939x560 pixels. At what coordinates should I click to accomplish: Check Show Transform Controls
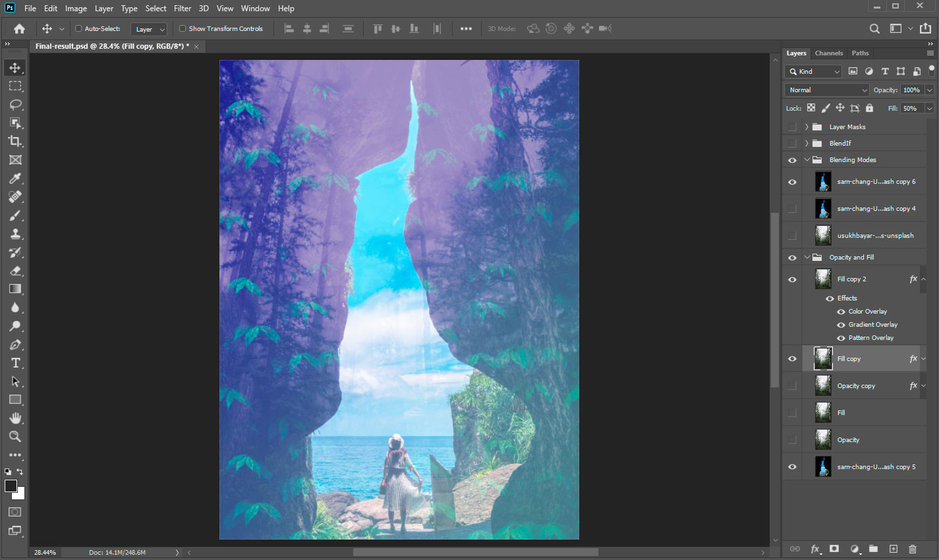(183, 28)
